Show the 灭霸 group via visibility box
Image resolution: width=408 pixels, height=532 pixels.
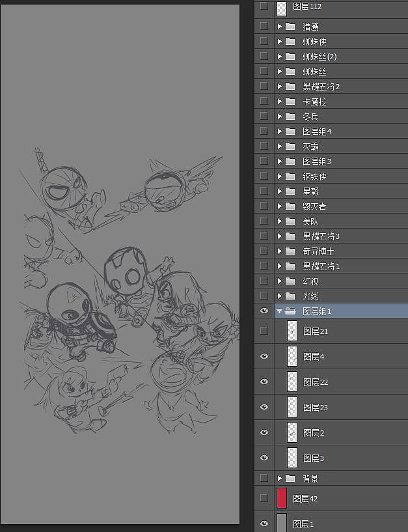click(264, 146)
